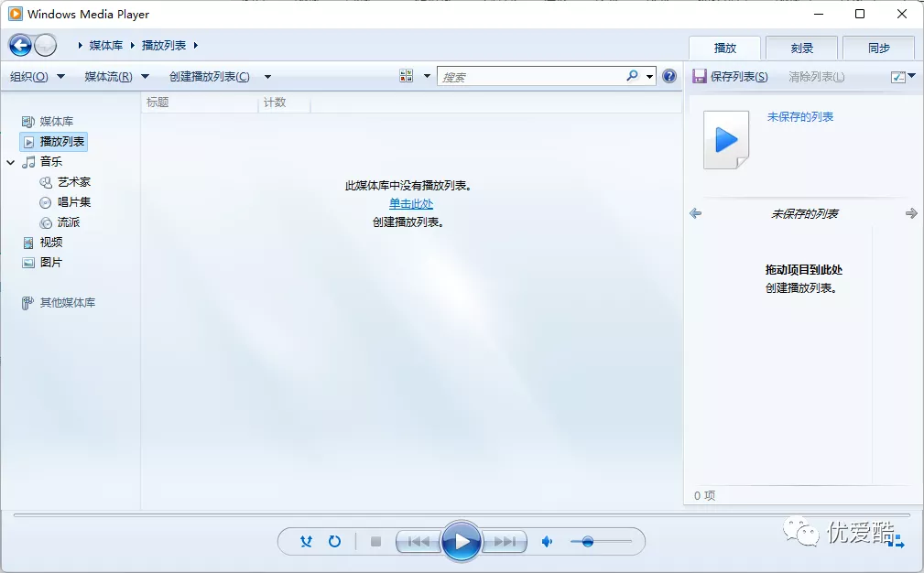This screenshot has width=924, height=573.
Task: Click 媒体库 in the breadcrumb path
Action: 106,46
